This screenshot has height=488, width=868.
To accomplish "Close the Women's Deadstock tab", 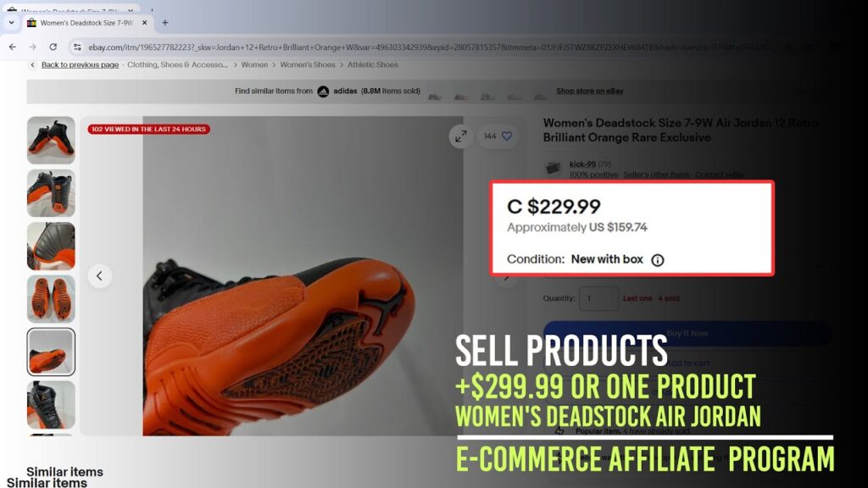I will (x=144, y=23).
